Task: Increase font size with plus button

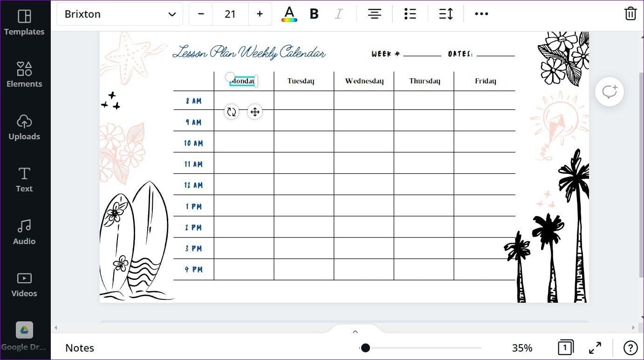Action: [x=260, y=14]
